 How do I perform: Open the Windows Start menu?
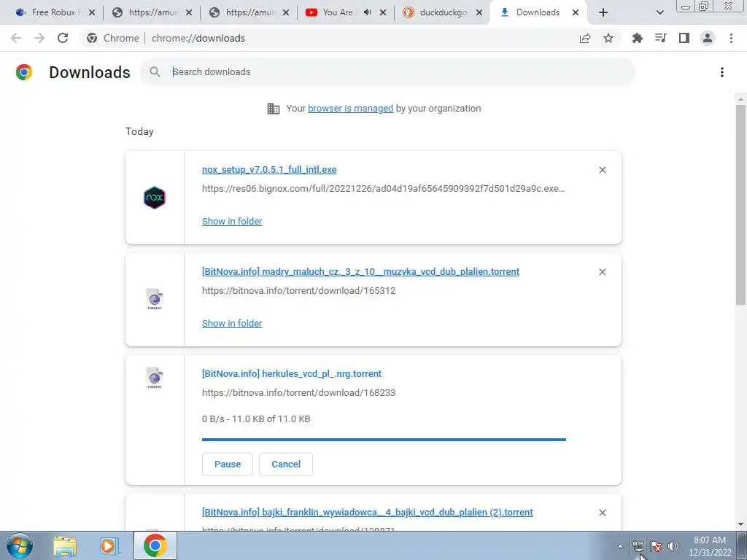(19, 545)
